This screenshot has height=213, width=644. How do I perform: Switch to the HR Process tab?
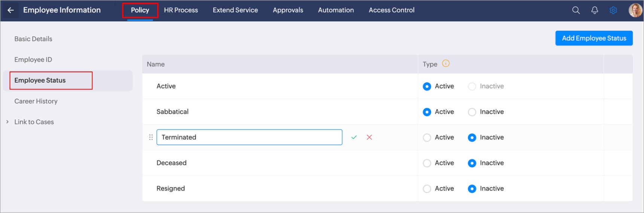point(181,10)
